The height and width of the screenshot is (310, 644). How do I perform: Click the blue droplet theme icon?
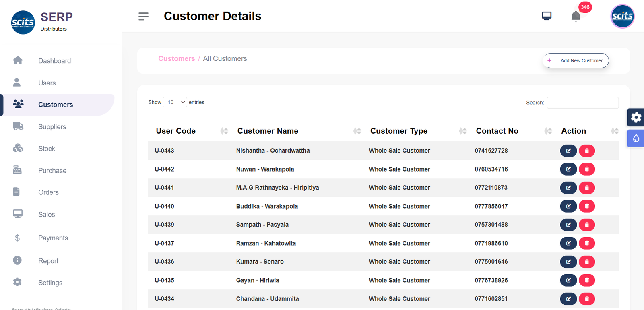(x=636, y=138)
